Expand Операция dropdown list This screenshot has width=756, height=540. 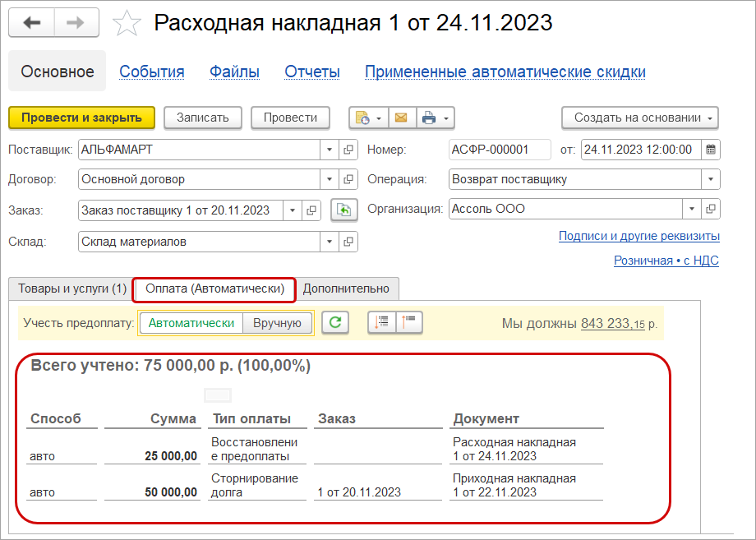pyautogui.click(x=710, y=179)
